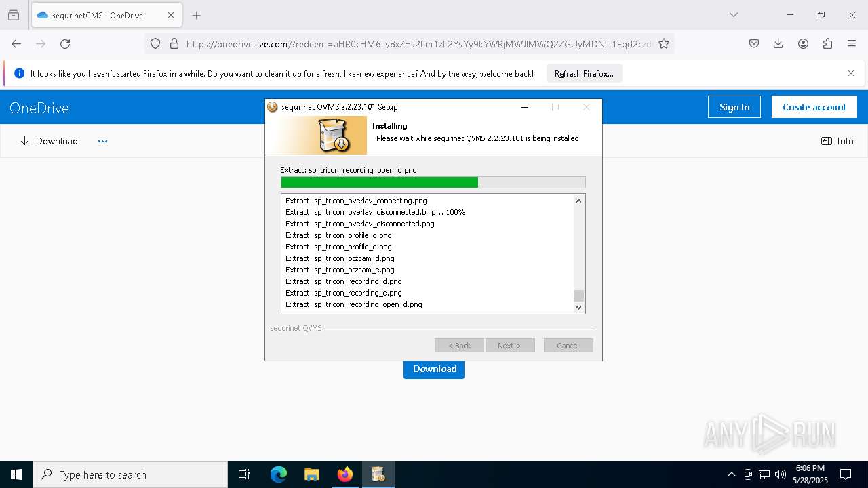Open a new browser tab

point(197,15)
